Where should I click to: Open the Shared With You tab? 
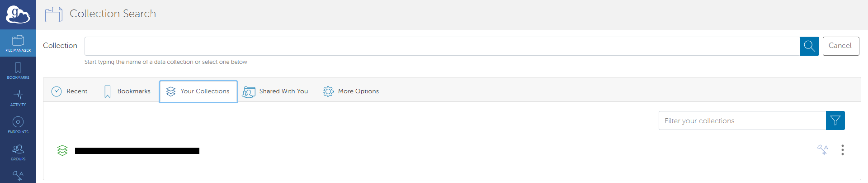275,91
